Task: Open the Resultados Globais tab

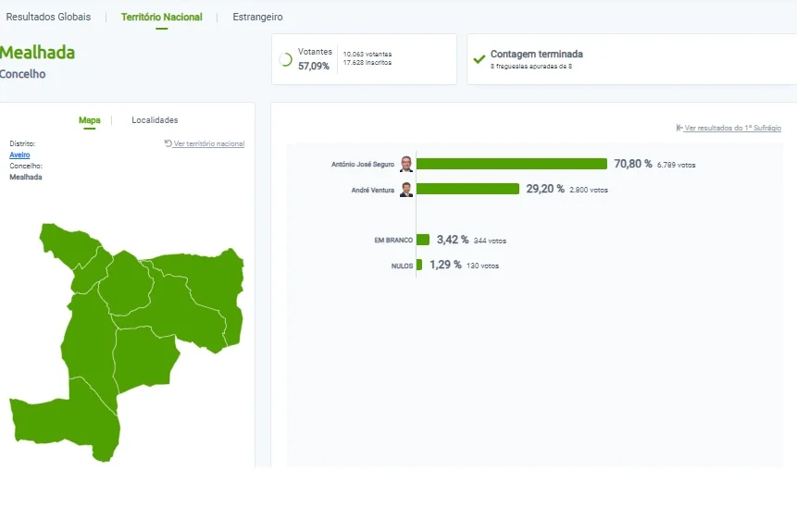Action: (48, 17)
